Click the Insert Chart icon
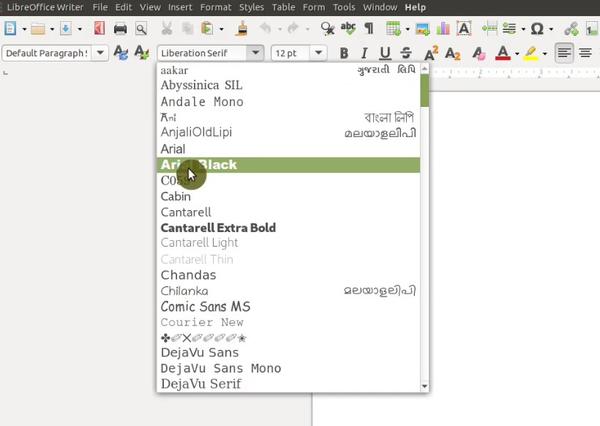600x426 pixels. [x=443, y=29]
